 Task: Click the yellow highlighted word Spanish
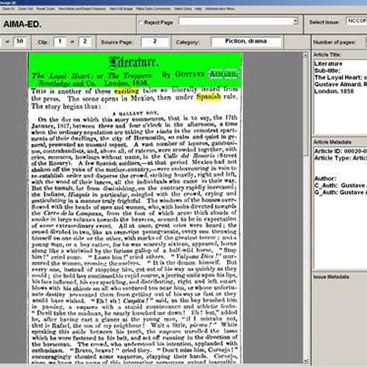pyautogui.click(x=209, y=97)
